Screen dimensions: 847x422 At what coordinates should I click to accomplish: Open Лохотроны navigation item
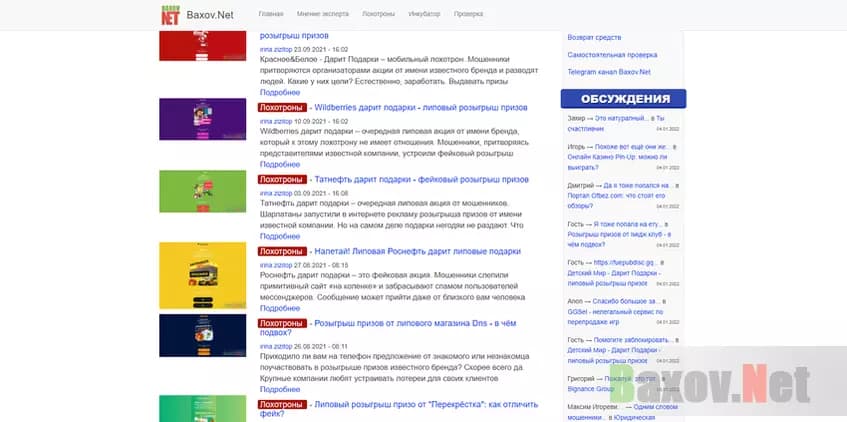[x=378, y=14]
